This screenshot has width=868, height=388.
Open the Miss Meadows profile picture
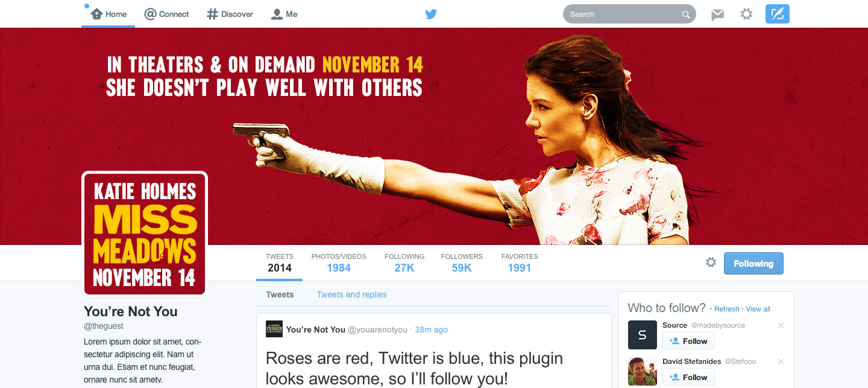tap(145, 235)
